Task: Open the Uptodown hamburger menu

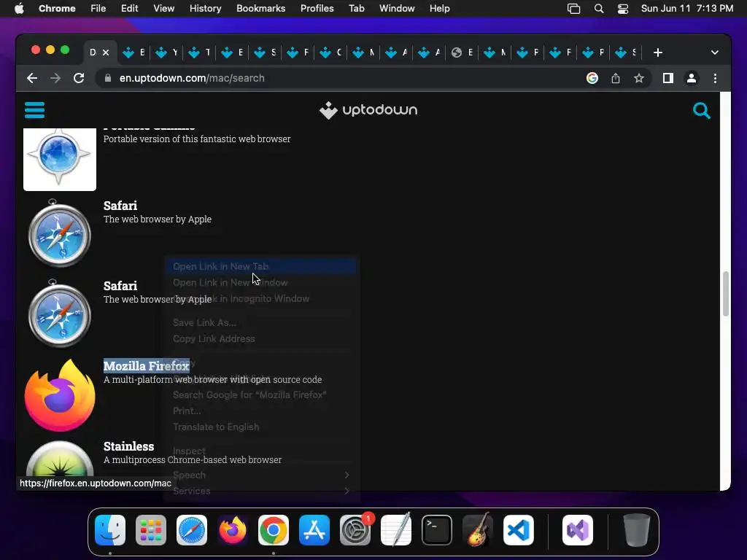Action: point(34,110)
